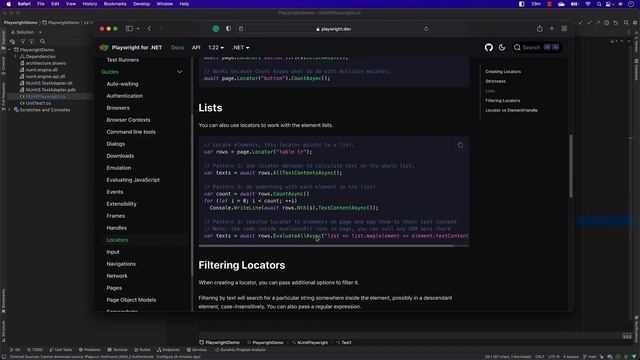This screenshot has width=640, height=360.
Task: Click the search icon in Rider's Solution explorer toolbar
Action: (42, 41)
